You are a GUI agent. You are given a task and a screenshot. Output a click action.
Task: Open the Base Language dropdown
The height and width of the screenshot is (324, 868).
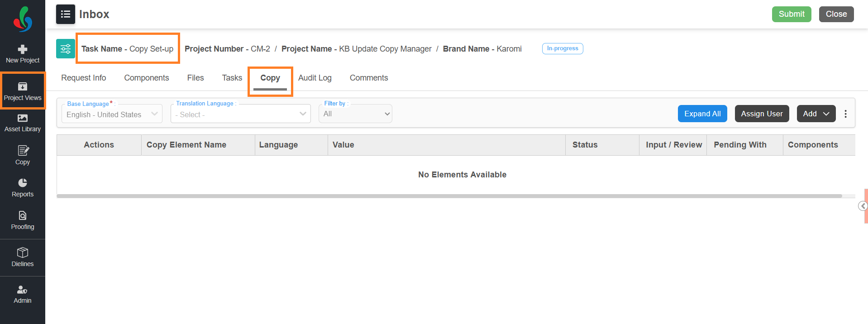pyautogui.click(x=112, y=114)
